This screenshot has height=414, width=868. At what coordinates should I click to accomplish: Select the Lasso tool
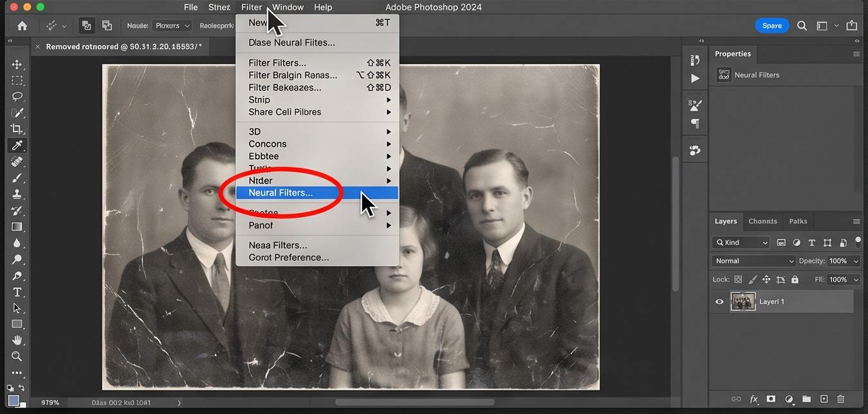click(17, 97)
